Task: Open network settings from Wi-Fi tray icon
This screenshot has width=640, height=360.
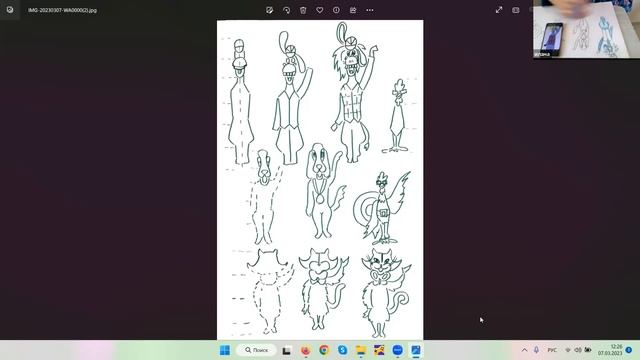Action: pyautogui.click(x=568, y=350)
